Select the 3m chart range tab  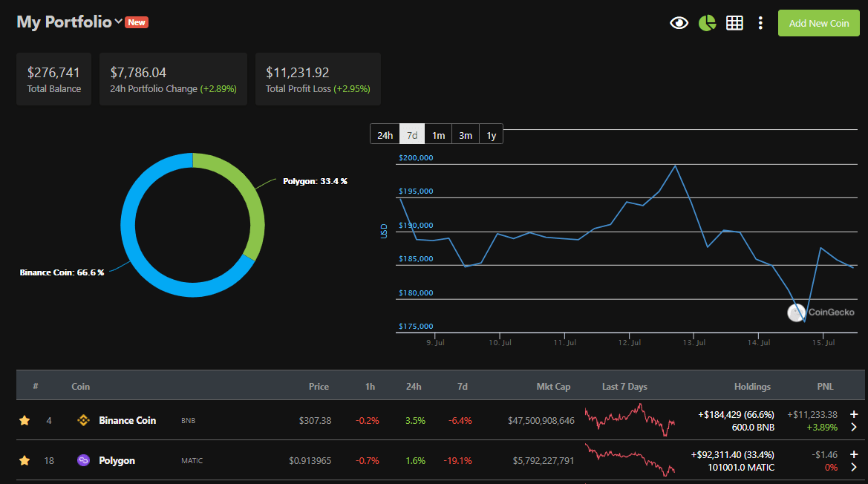pos(466,135)
